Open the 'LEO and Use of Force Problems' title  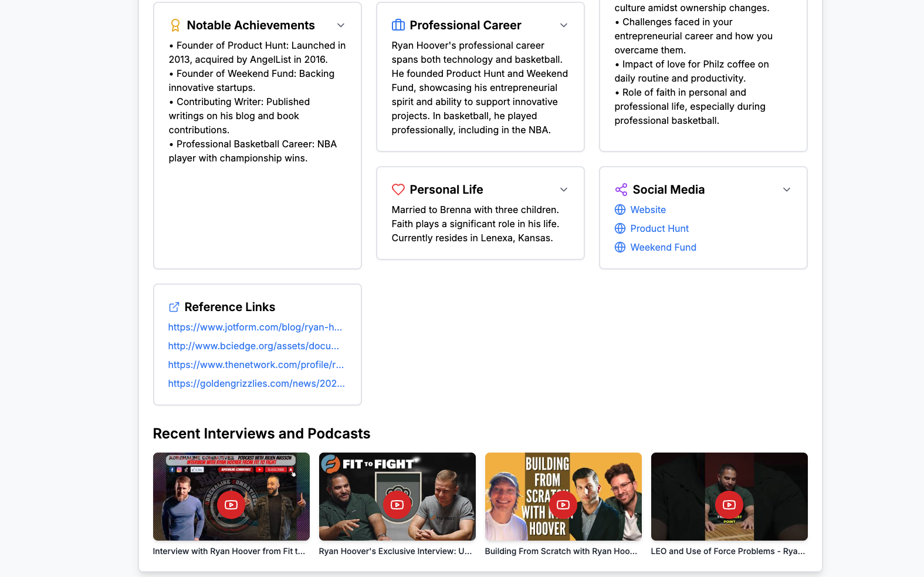tap(728, 551)
